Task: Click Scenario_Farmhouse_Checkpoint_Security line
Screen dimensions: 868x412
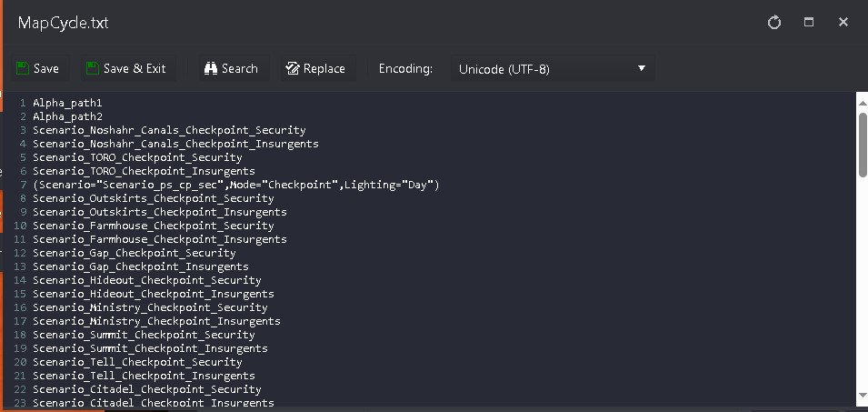Action: pos(154,226)
